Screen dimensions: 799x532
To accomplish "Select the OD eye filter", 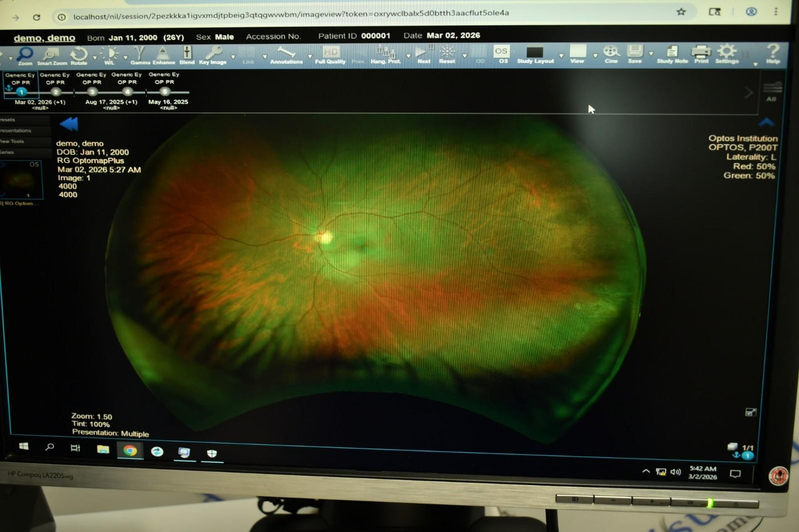I will coord(480,55).
